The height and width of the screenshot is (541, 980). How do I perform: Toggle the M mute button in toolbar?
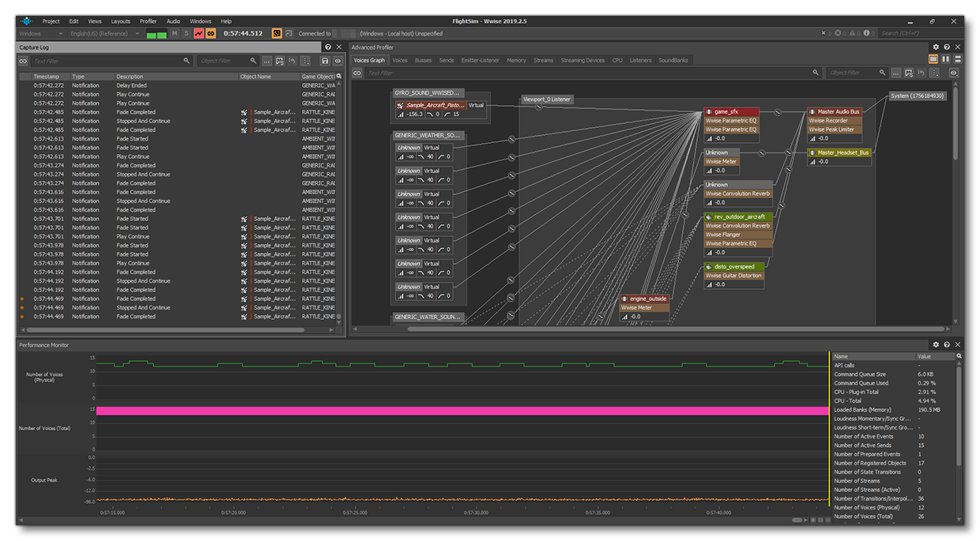(175, 33)
